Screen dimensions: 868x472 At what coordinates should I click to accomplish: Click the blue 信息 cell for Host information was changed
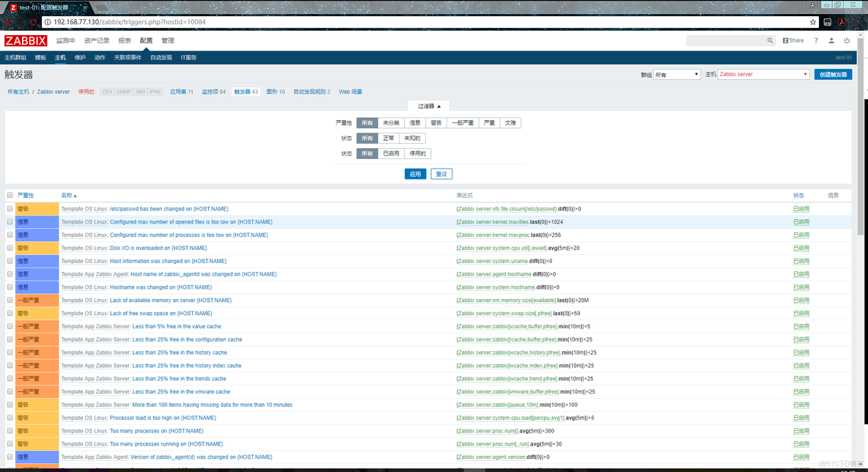pyautogui.click(x=37, y=261)
